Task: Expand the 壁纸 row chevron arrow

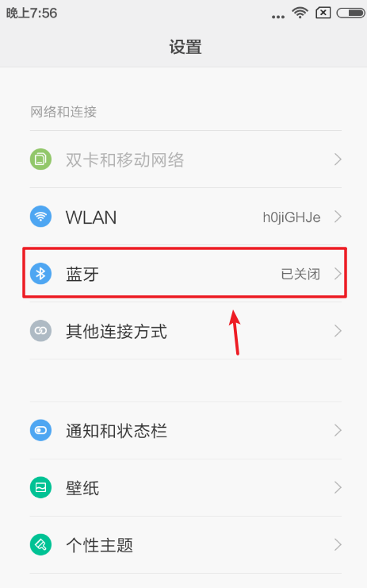Action: tap(338, 487)
